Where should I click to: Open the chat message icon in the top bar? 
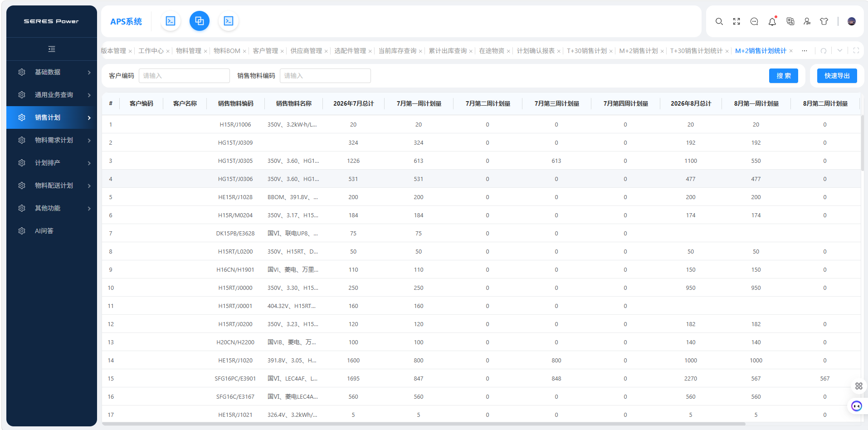tap(754, 21)
